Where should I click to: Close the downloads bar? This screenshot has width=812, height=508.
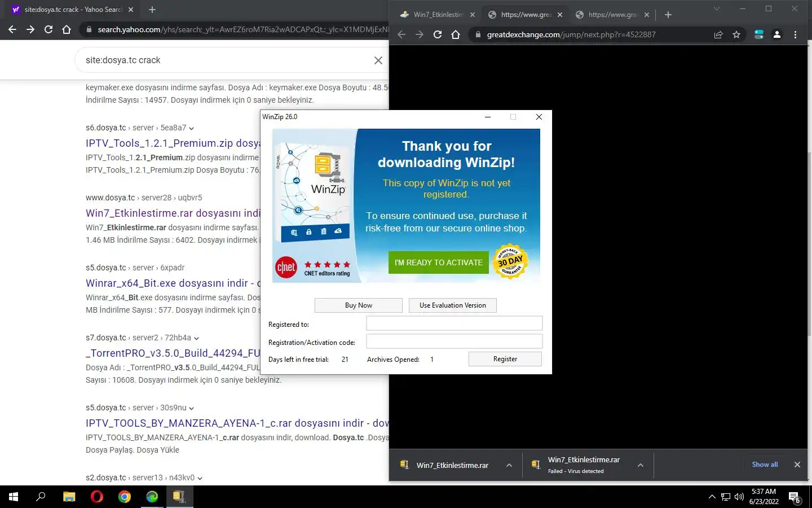coord(797,465)
